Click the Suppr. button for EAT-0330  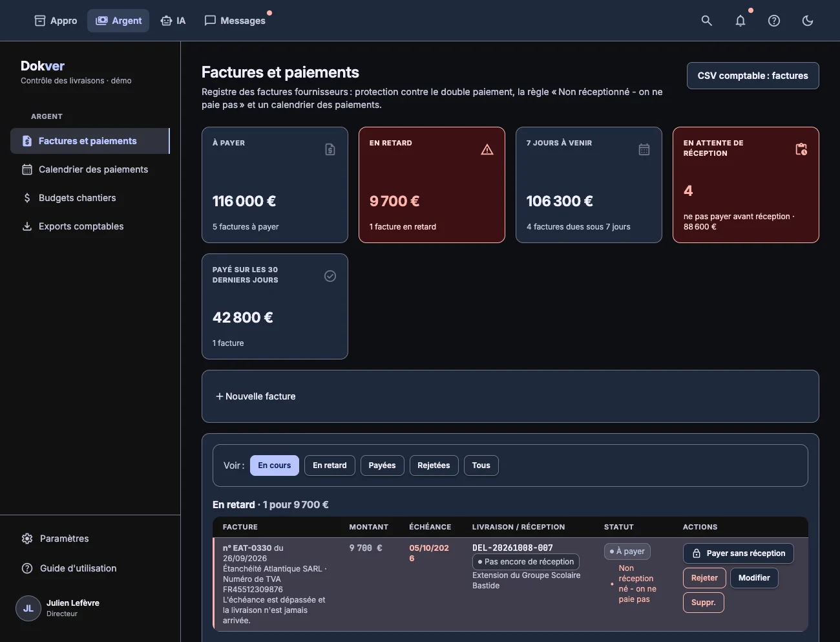(704, 603)
